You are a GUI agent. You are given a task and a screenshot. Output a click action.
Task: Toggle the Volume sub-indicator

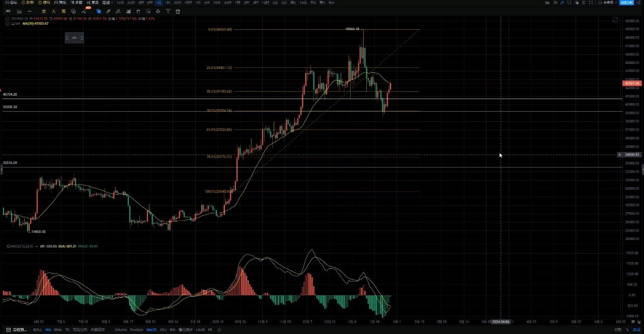tap(121, 330)
